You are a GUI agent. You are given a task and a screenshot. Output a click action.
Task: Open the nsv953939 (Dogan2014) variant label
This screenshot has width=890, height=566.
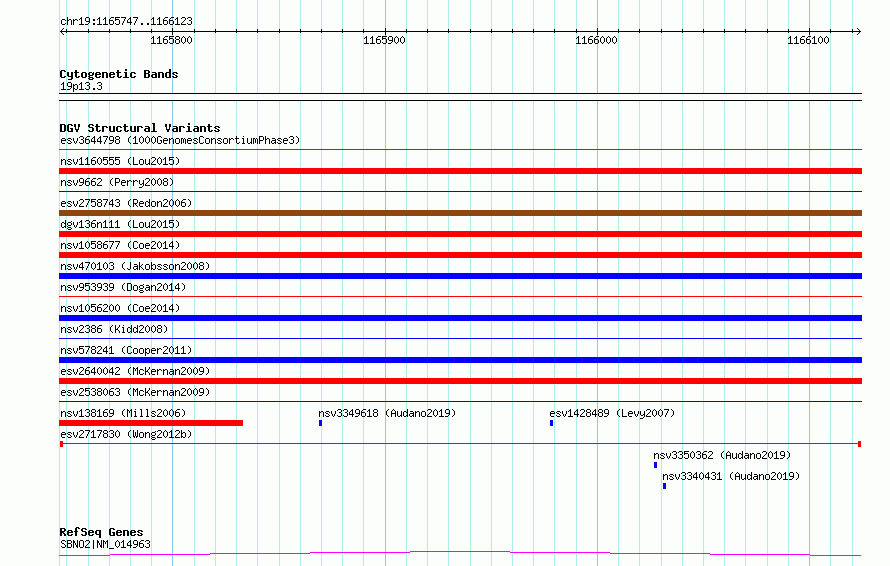(123, 287)
